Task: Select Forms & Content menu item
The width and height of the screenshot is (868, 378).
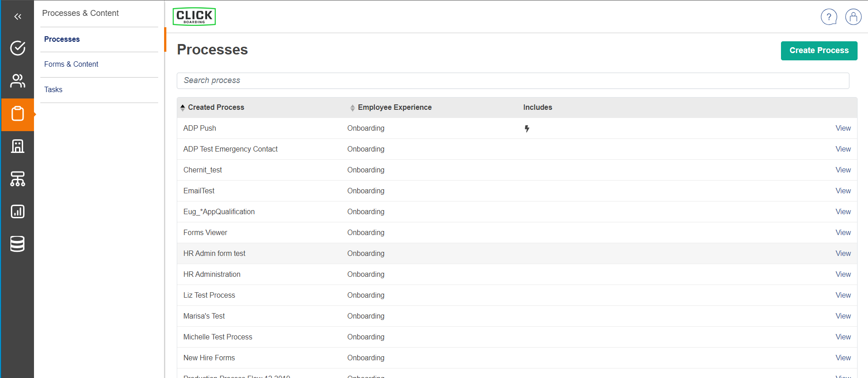Action: pos(71,64)
